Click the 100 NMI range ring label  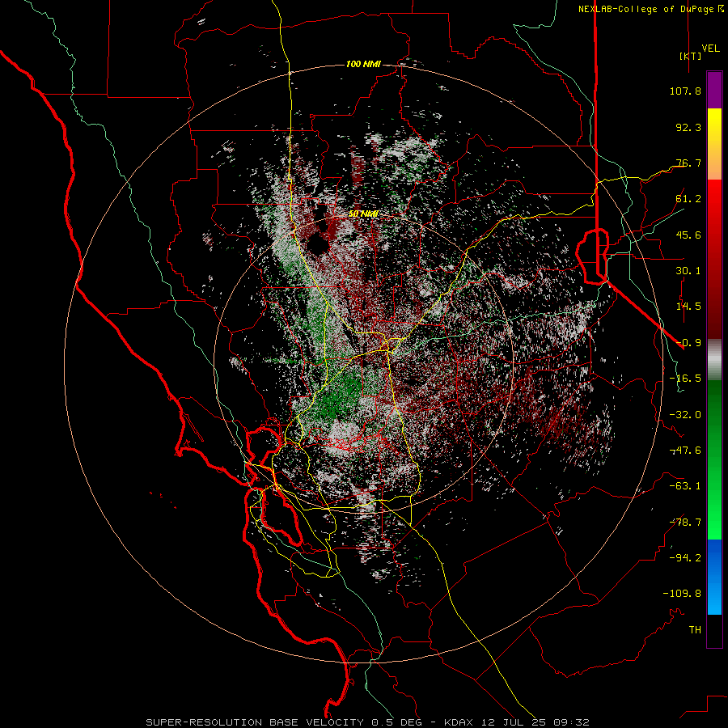[363, 64]
